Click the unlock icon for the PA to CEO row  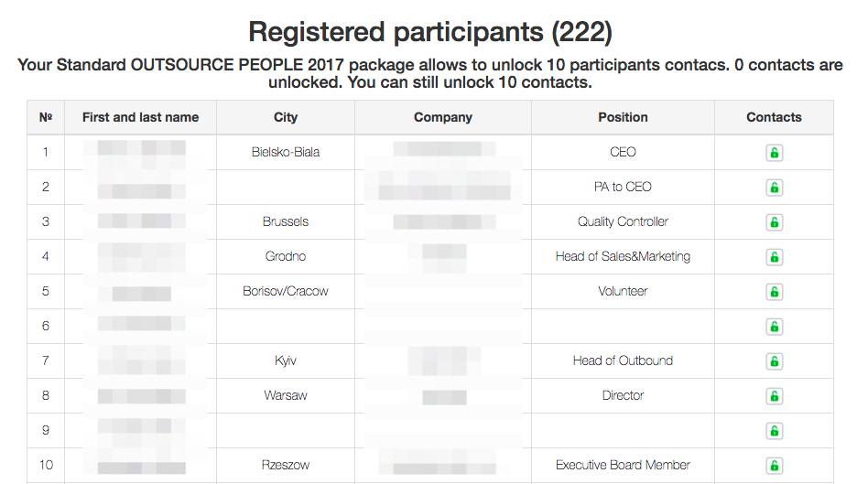click(774, 188)
